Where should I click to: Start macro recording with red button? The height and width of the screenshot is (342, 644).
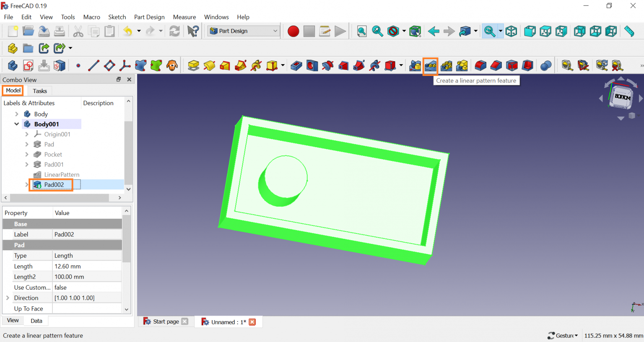click(x=293, y=31)
